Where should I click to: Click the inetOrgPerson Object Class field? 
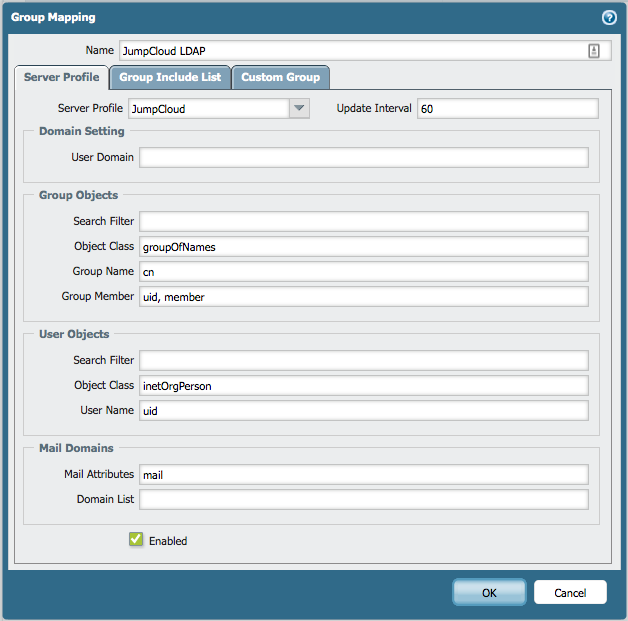pos(363,385)
